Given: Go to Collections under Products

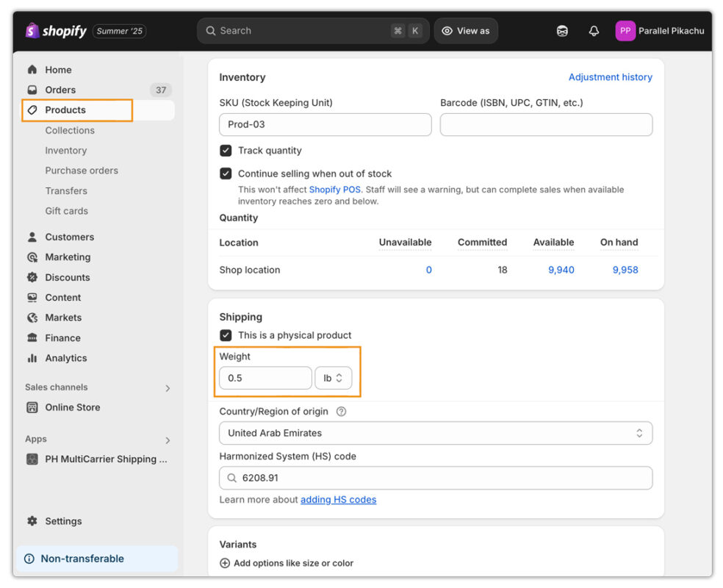Looking at the screenshot, I should coord(70,130).
